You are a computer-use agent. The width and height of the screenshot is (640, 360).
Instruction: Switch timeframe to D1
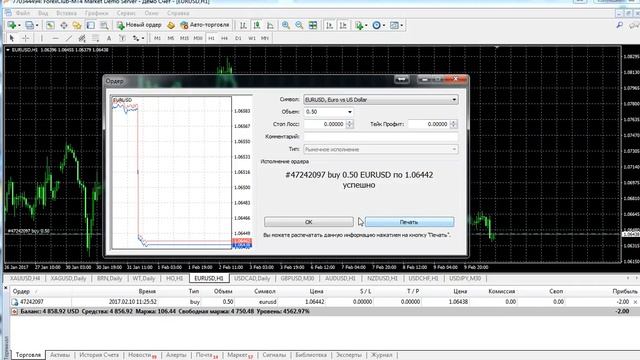point(238,38)
